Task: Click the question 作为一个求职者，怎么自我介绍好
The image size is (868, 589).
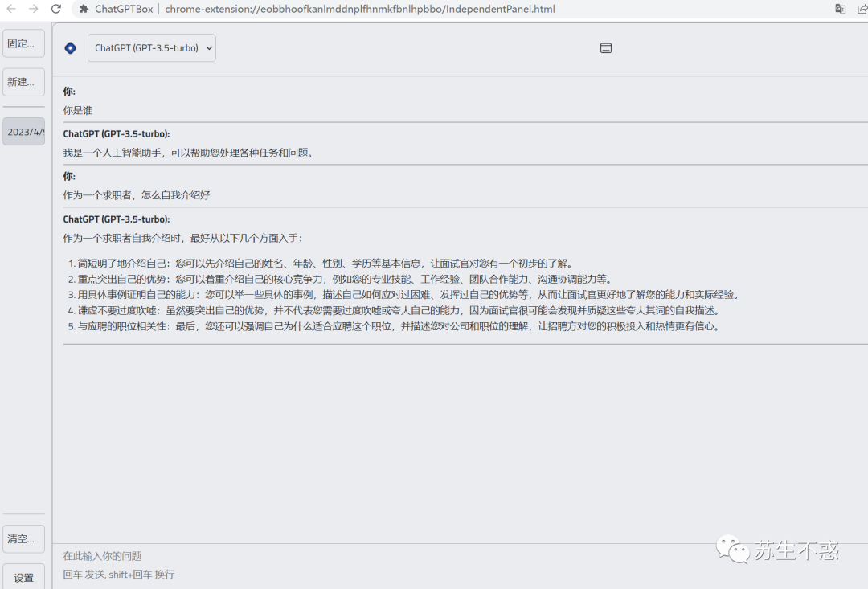Action: [x=136, y=194]
